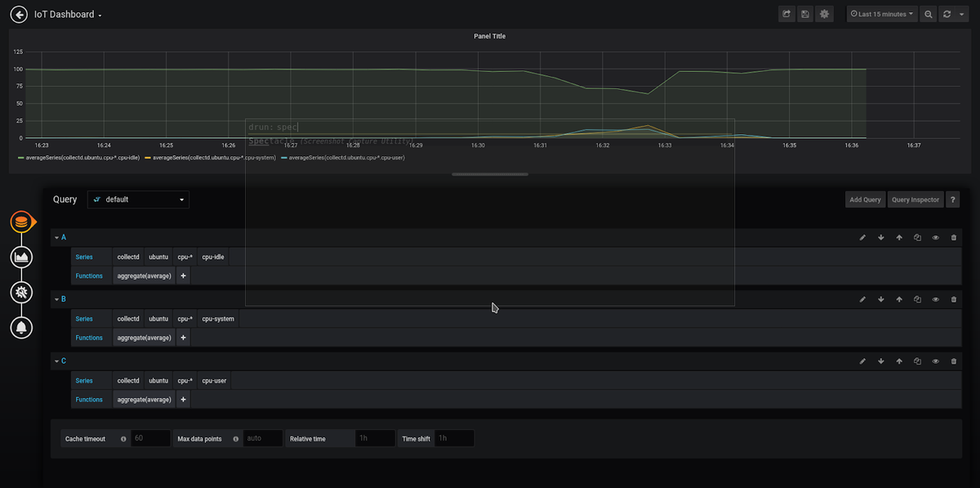Image resolution: width=980 pixels, height=488 pixels.
Task: Refresh the dashboard with the circular arrows
Action: pyautogui.click(x=947, y=14)
